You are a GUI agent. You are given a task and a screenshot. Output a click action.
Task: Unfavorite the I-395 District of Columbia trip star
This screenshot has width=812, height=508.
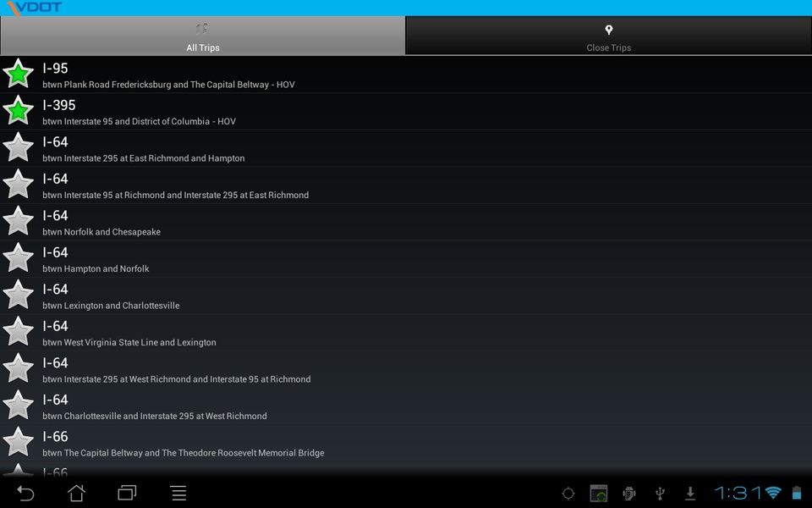click(x=18, y=110)
